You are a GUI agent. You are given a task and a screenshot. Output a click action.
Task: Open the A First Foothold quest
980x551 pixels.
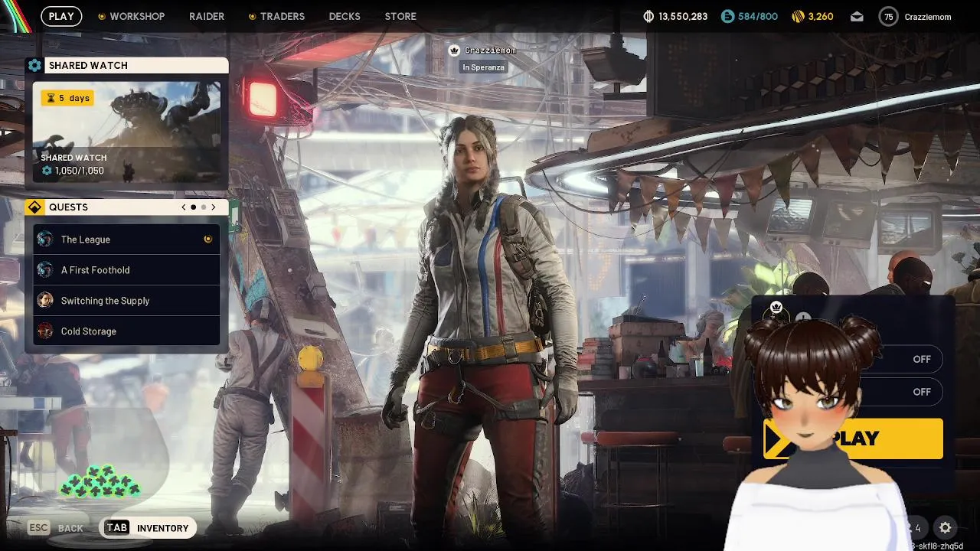(x=126, y=270)
